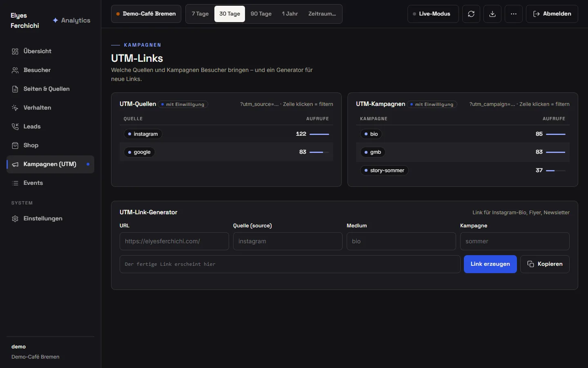Toggle the Live-Modus switch

433,14
